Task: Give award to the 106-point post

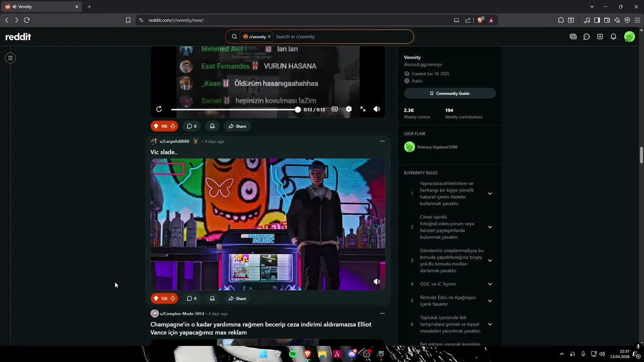Action: [x=212, y=126]
